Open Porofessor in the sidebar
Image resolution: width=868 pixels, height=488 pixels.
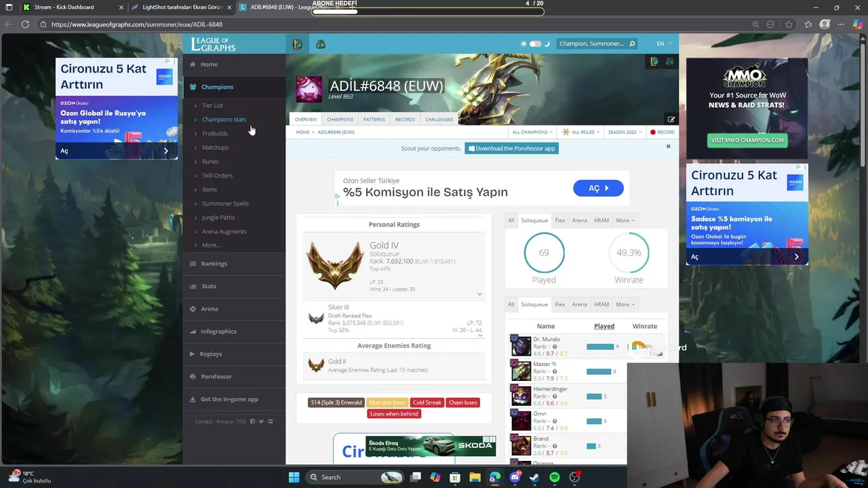tap(234, 376)
